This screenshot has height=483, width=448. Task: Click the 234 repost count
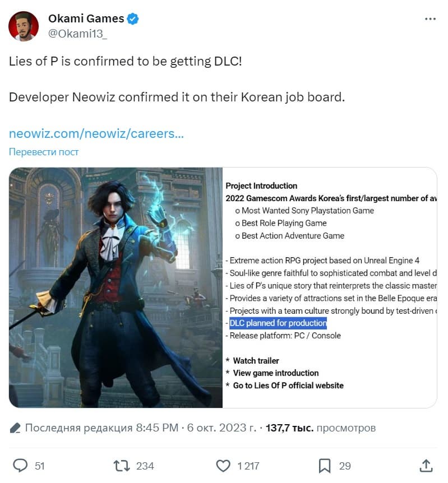point(145,466)
